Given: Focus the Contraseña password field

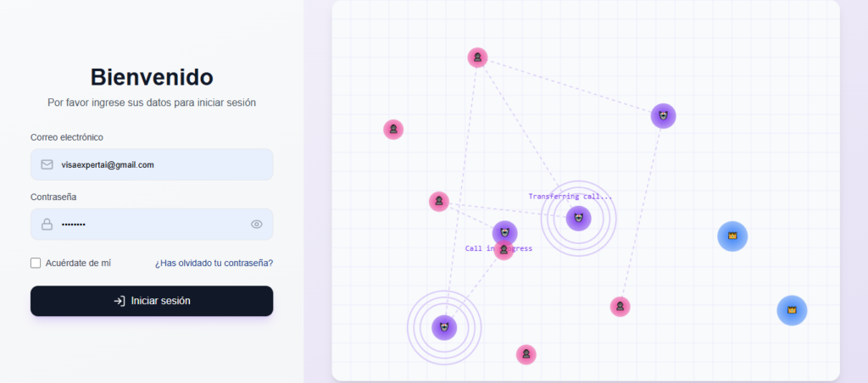Looking at the screenshot, I should [152, 225].
